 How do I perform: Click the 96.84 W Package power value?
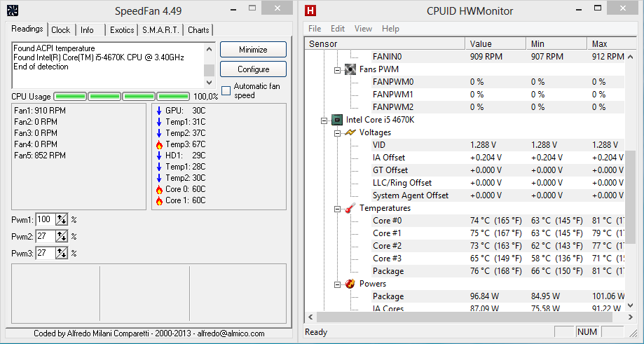pos(484,296)
